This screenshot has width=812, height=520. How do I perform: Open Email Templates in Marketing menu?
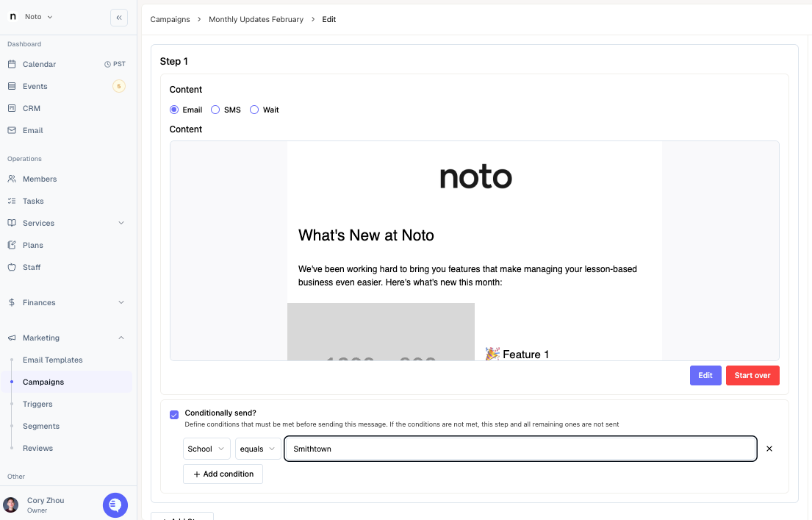(x=53, y=360)
